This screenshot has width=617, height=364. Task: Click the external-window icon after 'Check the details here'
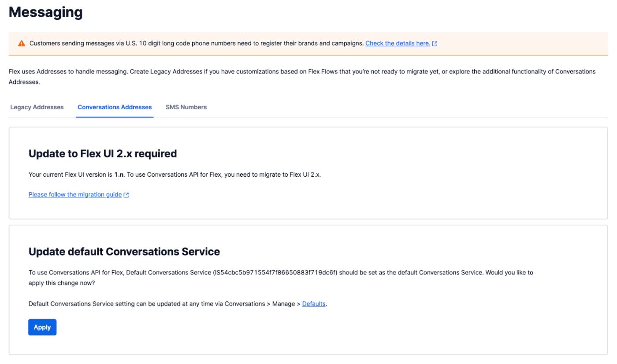click(x=435, y=43)
